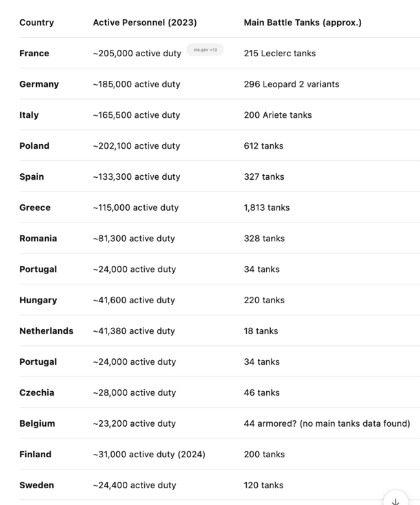Viewport: 420px width, 505px height.
Task: Click the Country column header
Action: (x=37, y=23)
